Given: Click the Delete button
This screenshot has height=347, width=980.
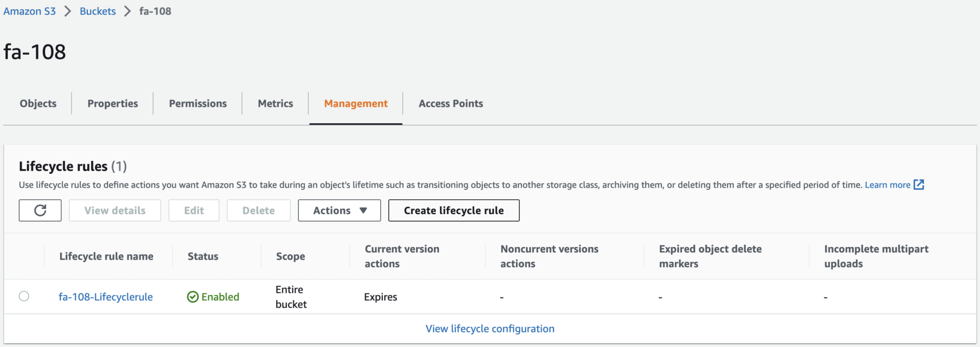Looking at the screenshot, I should pyautogui.click(x=258, y=211).
